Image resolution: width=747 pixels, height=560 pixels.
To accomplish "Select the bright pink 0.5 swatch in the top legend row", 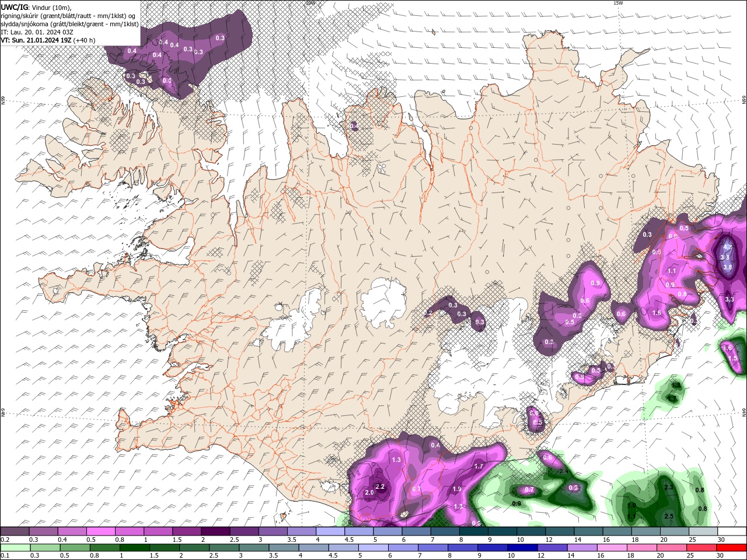I will [x=100, y=531].
